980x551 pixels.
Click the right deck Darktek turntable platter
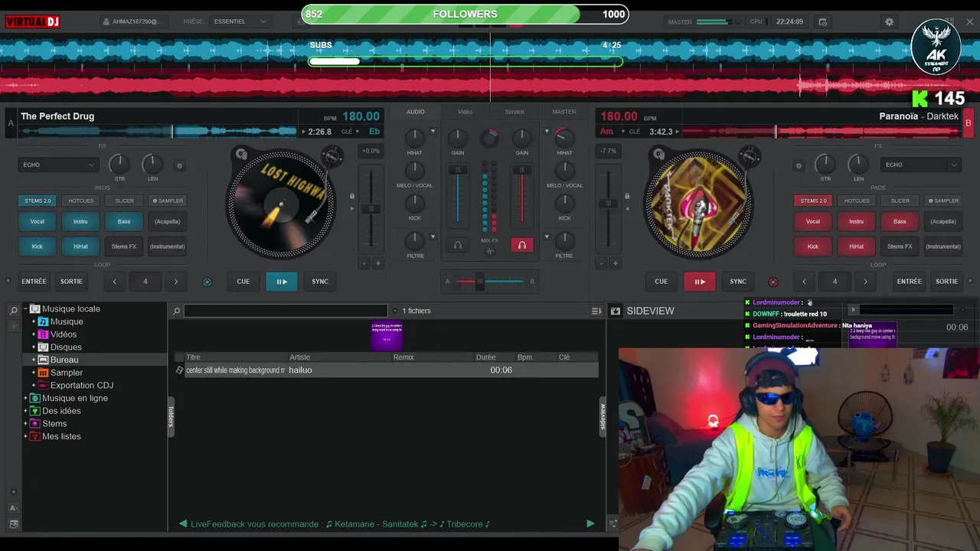coord(697,204)
